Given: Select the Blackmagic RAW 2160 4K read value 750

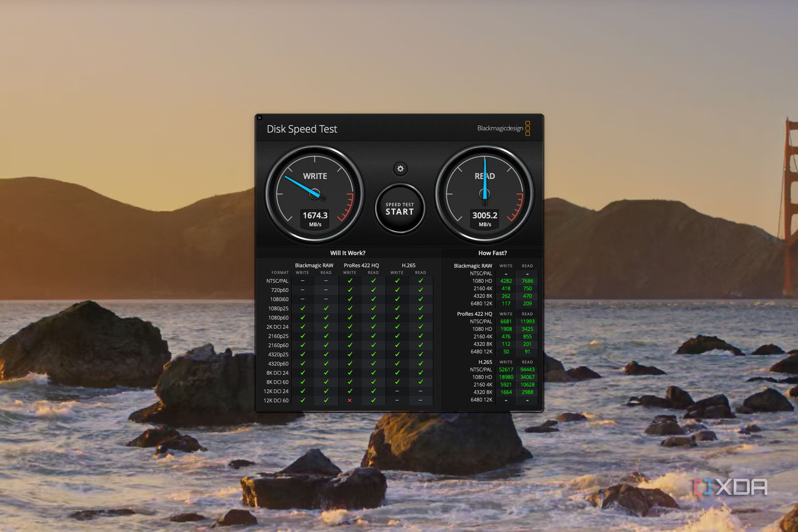Looking at the screenshot, I should pyautogui.click(x=527, y=289).
